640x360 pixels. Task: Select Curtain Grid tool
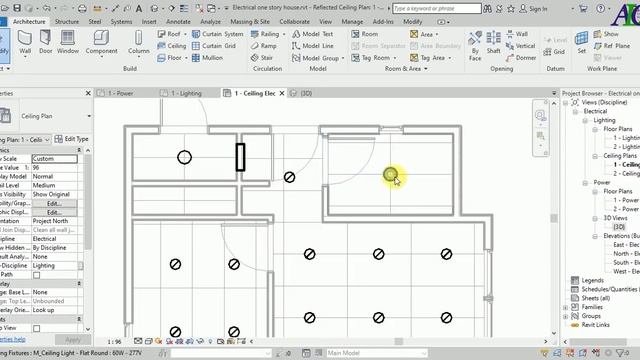pyautogui.click(x=214, y=46)
